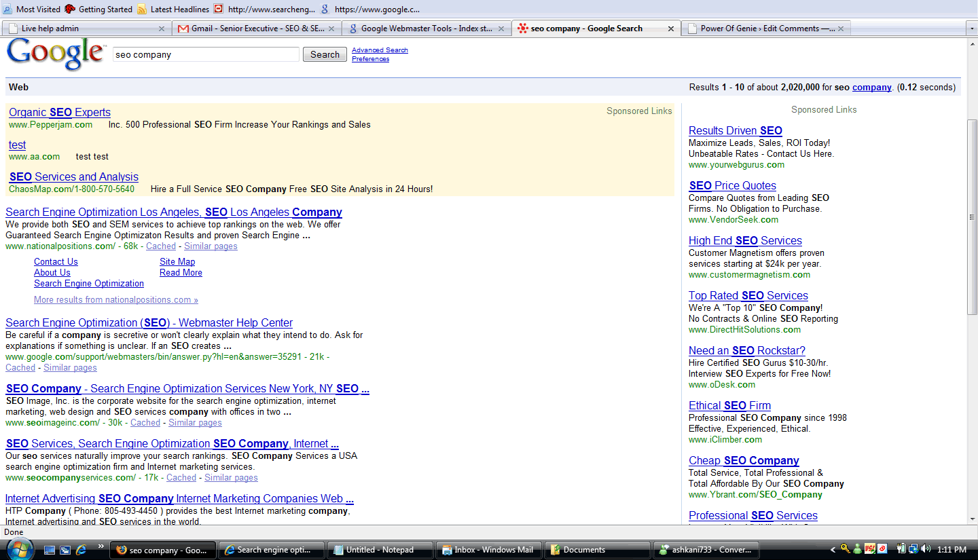978x560 pixels.
Task: Open the Organic SEO Experts sponsored link
Action: tap(60, 113)
